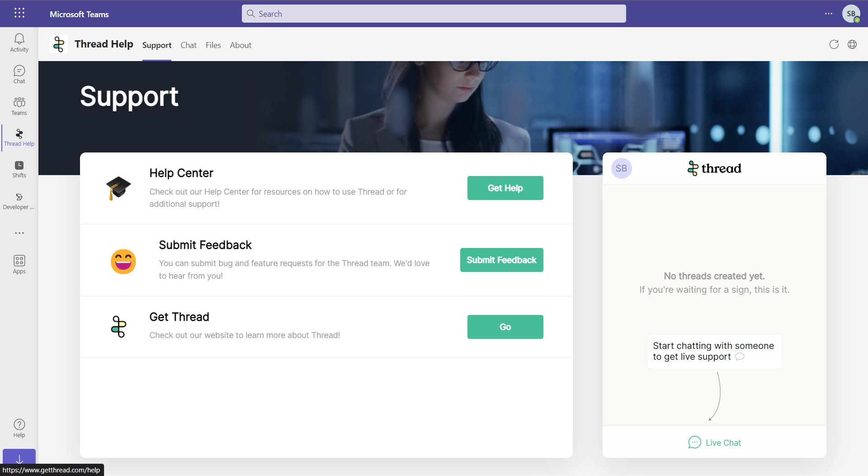The width and height of the screenshot is (868, 476).
Task: Click the SB avatar in thread panel
Action: click(x=622, y=168)
